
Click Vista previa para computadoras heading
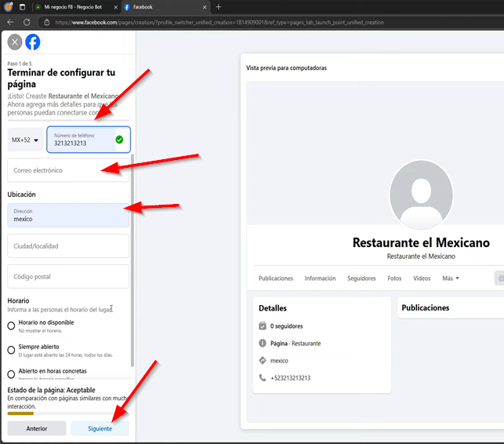(286, 68)
